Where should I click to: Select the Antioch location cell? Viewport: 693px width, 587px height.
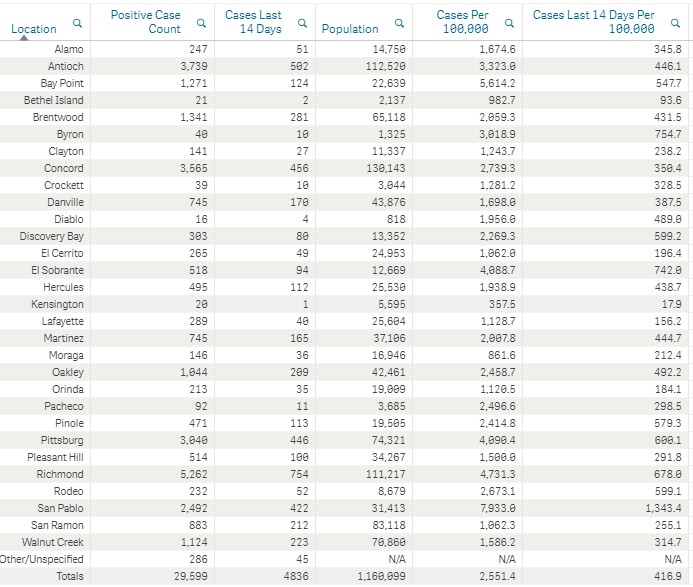(65, 66)
